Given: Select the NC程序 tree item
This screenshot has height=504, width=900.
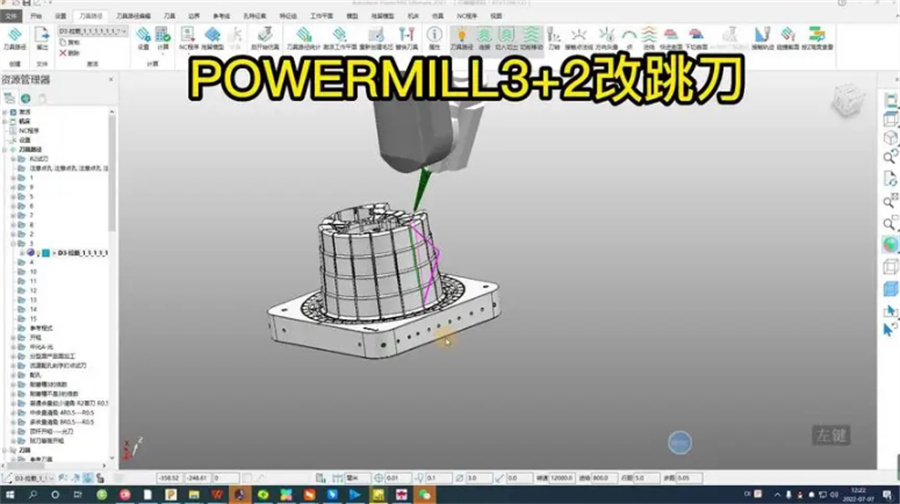Looking at the screenshot, I should tap(29, 130).
